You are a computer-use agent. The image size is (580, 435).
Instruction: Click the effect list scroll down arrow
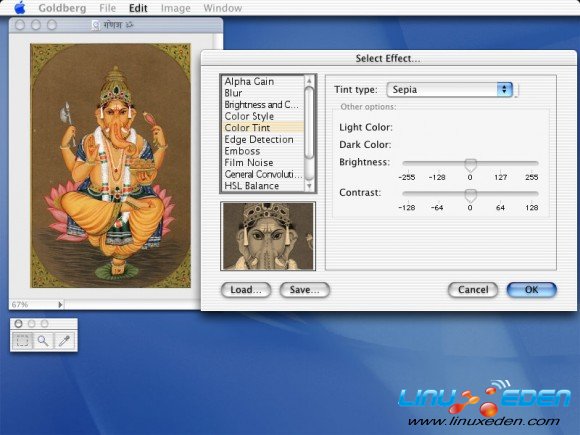click(x=309, y=186)
